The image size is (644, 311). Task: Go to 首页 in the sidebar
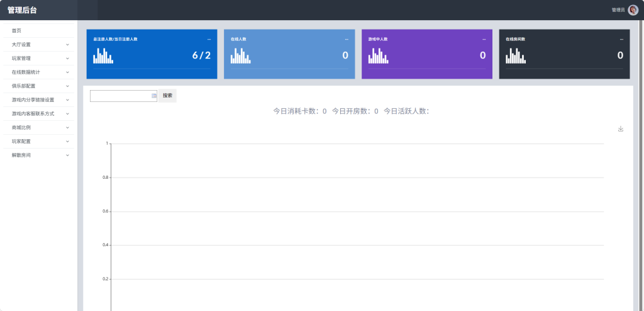click(x=38, y=31)
